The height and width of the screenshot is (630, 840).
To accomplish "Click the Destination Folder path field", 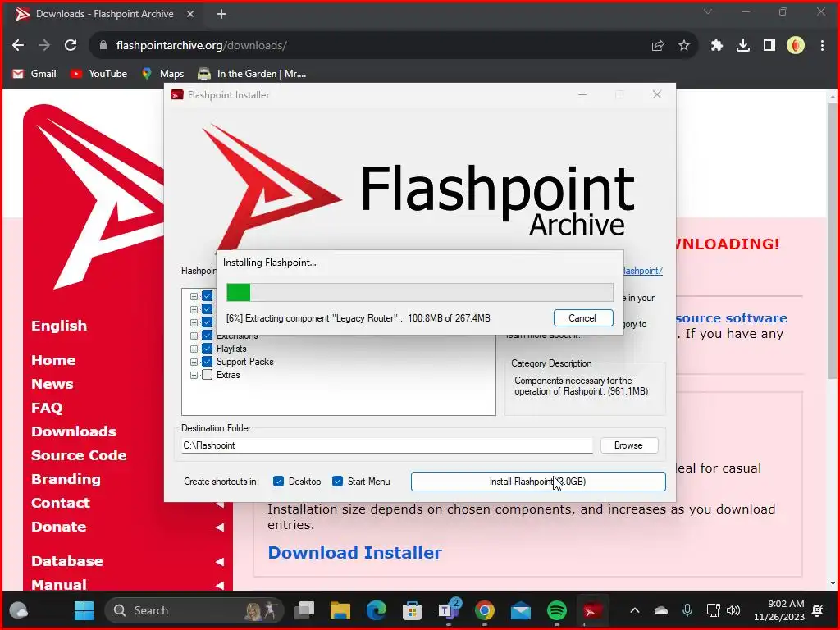I will [387, 445].
